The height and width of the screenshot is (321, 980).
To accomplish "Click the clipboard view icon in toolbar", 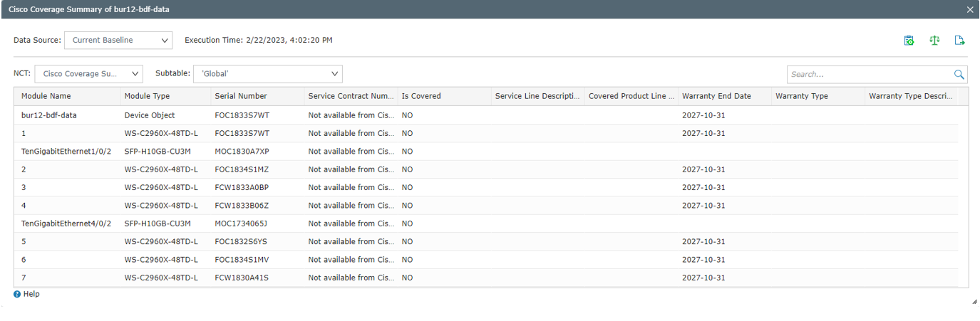I will coord(909,41).
